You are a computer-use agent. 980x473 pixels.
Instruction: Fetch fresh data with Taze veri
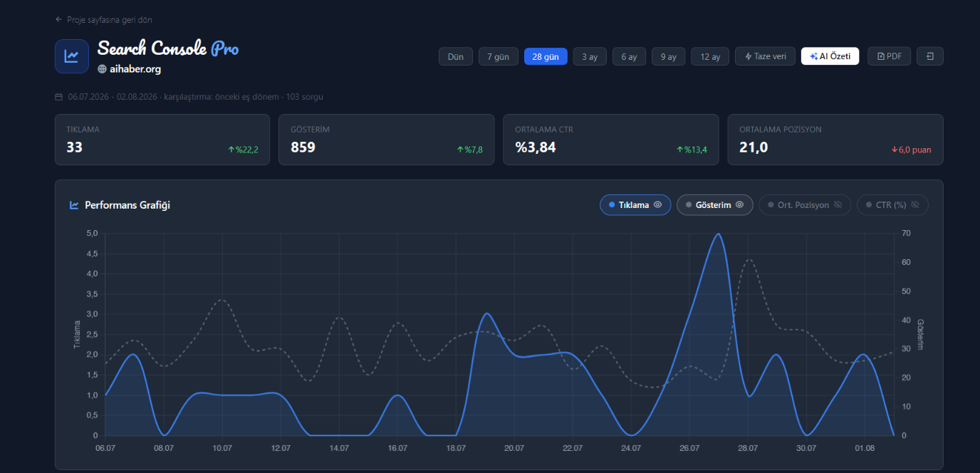click(765, 56)
